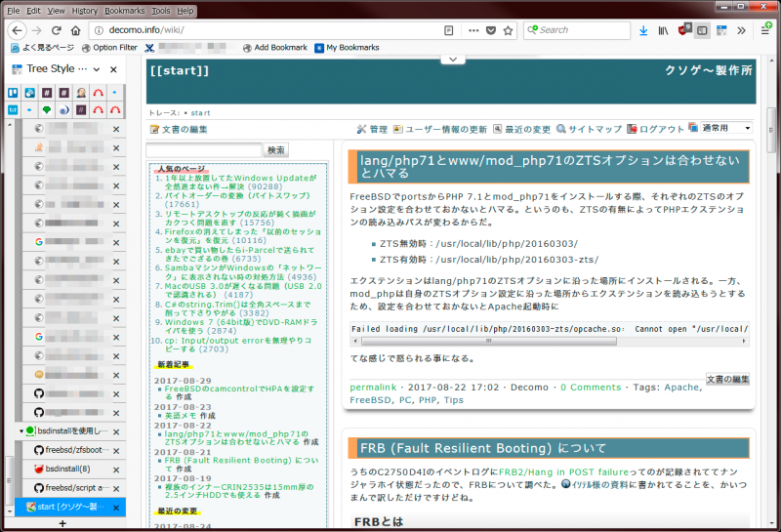
Task: Select the freebsd/zfsboot tab in sidebar
Action: [x=73, y=450]
